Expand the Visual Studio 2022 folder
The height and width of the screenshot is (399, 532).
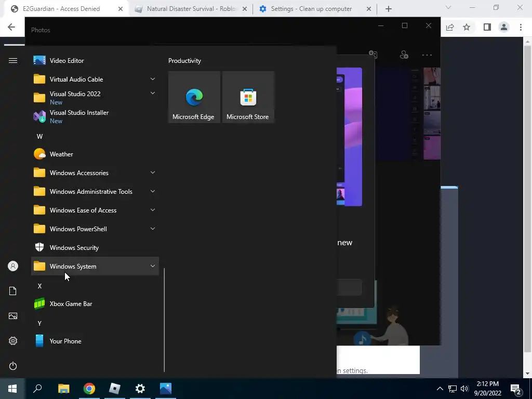(x=95, y=98)
